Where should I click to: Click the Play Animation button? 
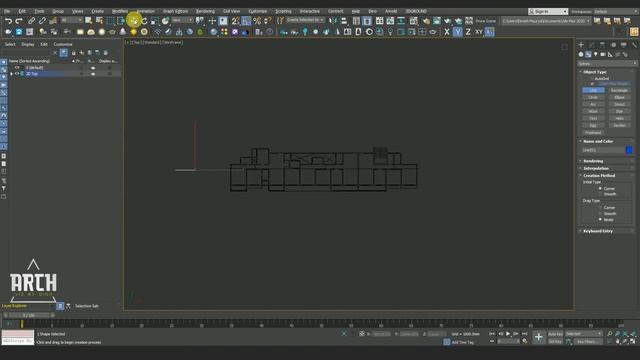508,334
